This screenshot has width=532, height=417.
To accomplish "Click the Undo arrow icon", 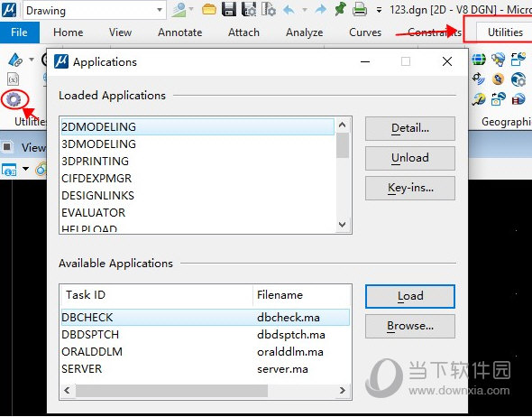I will click(x=289, y=10).
